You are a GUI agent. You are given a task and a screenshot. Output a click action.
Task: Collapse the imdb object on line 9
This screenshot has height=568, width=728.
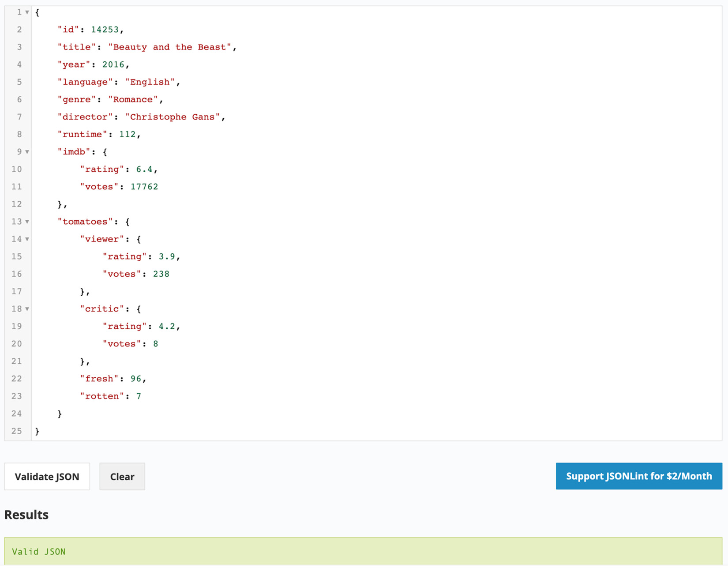point(26,151)
